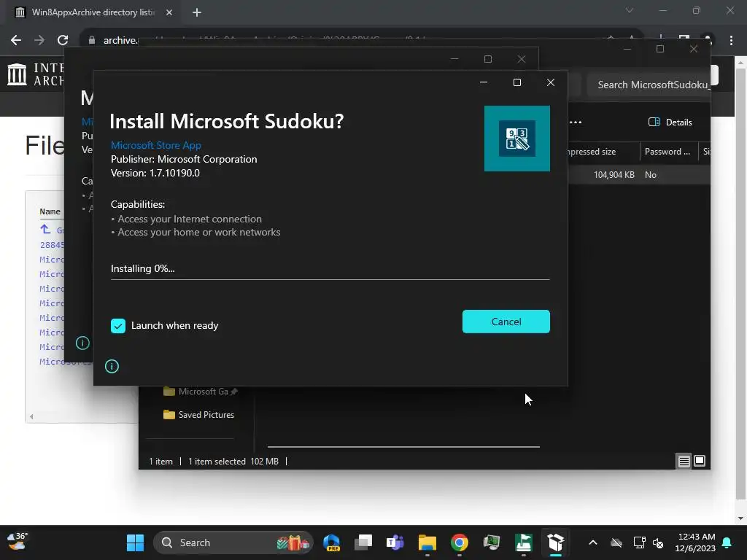
Task: Switch Explorer to large thumbnails view icon
Action: (700, 461)
